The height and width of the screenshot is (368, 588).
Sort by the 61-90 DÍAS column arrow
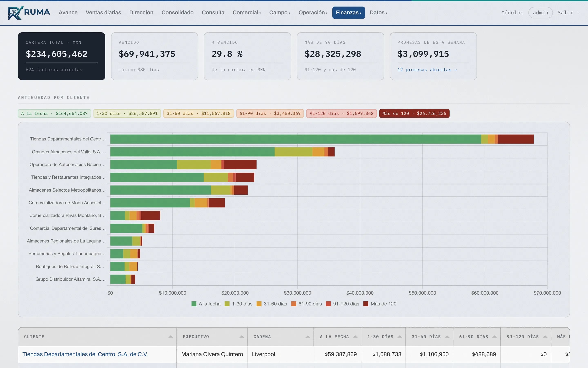[494, 337]
